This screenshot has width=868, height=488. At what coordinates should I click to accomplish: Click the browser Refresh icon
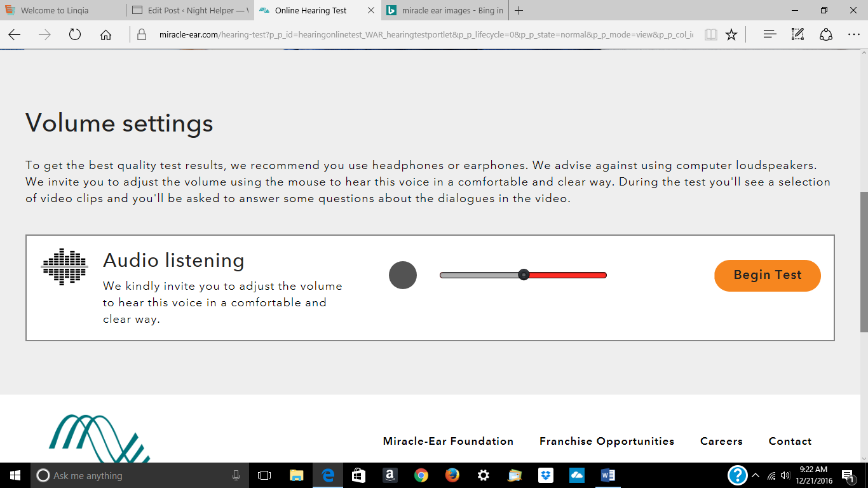tap(75, 35)
